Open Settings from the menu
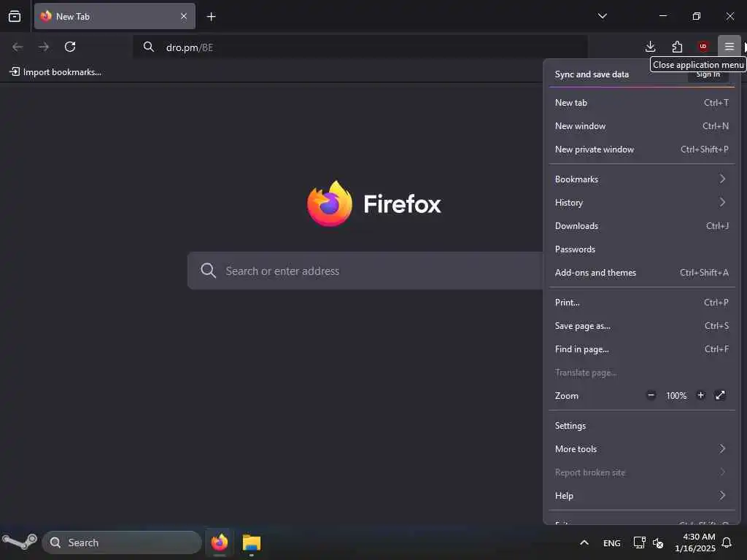747x560 pixels. (642, 426)
